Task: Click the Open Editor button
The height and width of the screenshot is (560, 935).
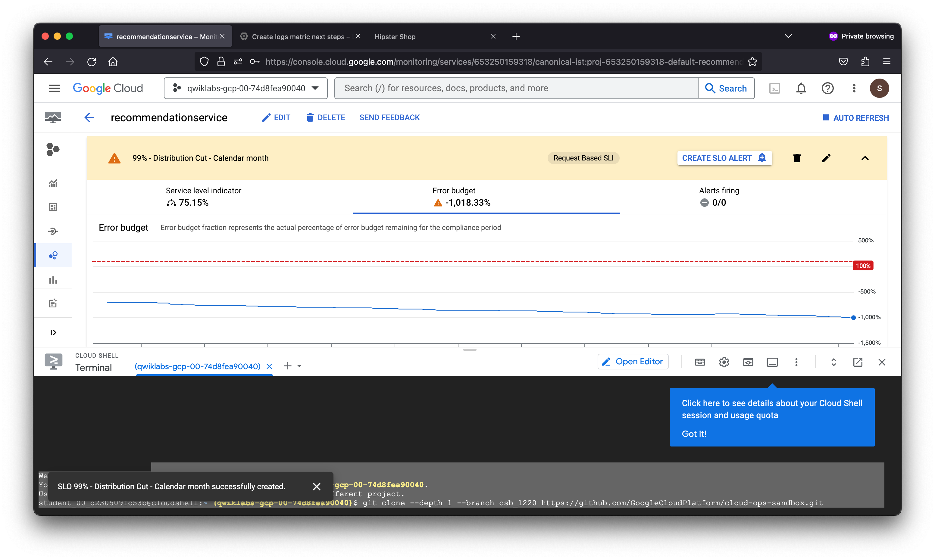Action: (x=633, y=362)
